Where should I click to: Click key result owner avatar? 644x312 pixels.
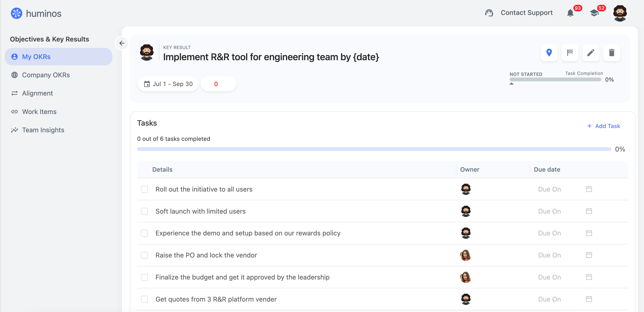click(147, 52)
